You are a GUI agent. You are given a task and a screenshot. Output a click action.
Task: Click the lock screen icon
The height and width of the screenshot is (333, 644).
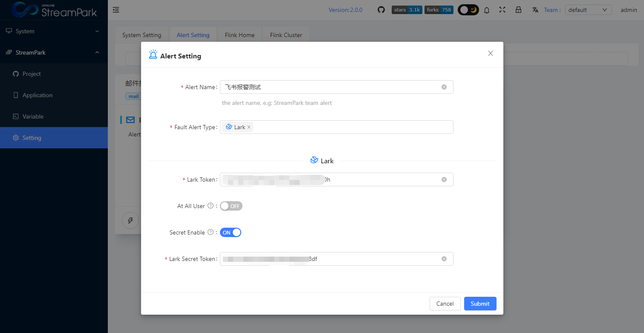[518, 10]
